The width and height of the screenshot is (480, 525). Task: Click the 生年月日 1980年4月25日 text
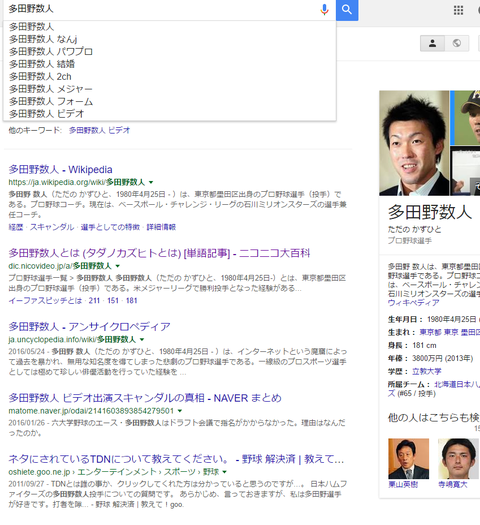pyautogui.click(x=432, y=319)
